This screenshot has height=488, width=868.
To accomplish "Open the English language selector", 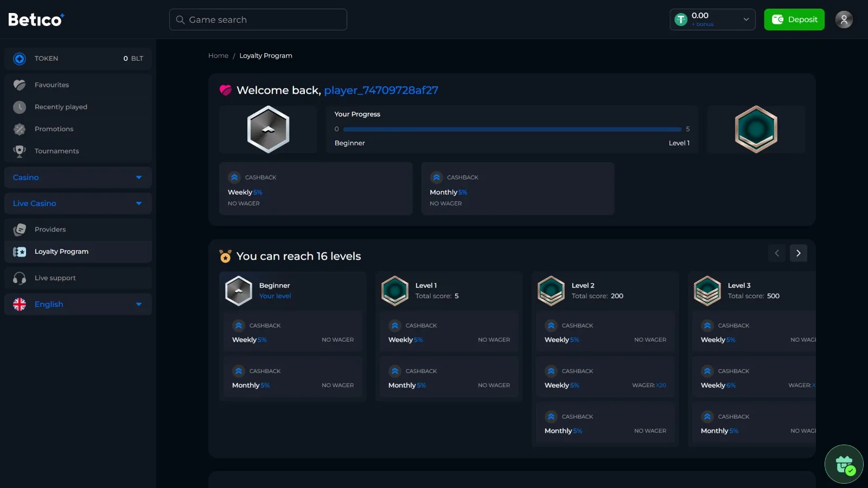I will (78, 304).
